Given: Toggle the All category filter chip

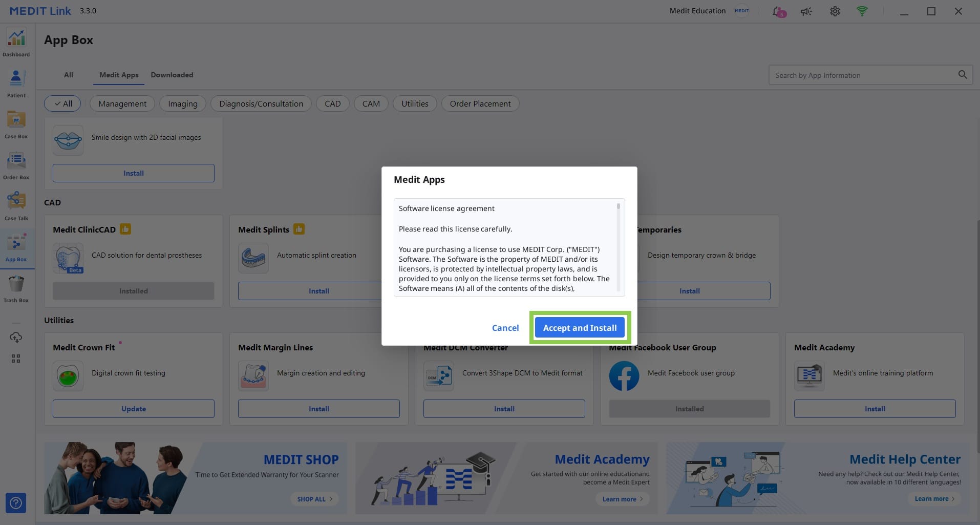Looking at the screenshot, I should [62, 103].
